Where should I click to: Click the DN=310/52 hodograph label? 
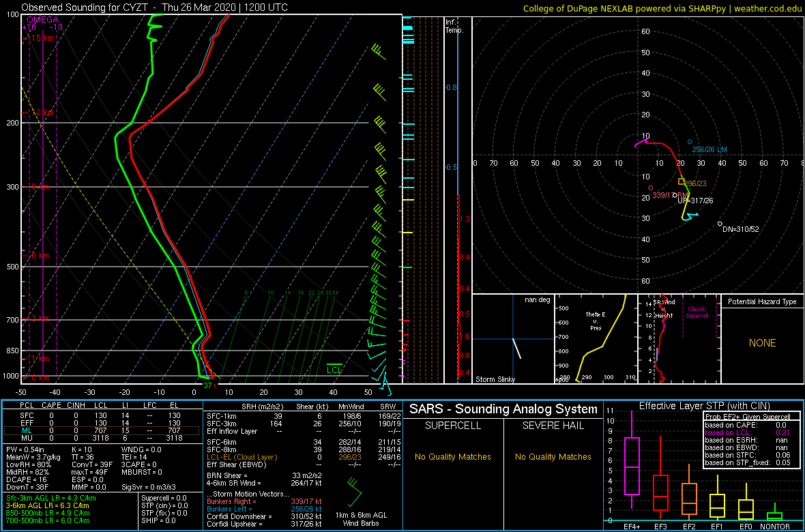click(x=741, y=229)
